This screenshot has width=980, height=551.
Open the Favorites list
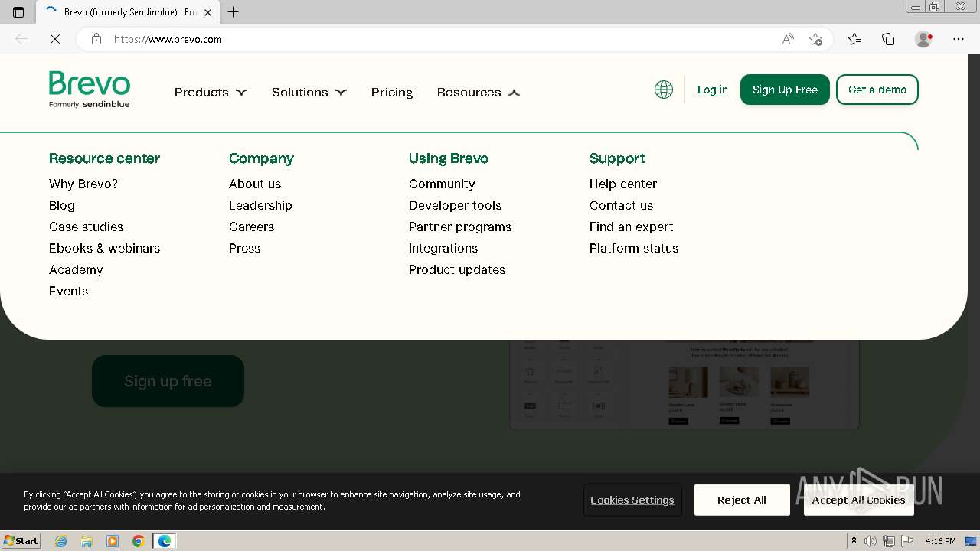click(x=854, y=39)
